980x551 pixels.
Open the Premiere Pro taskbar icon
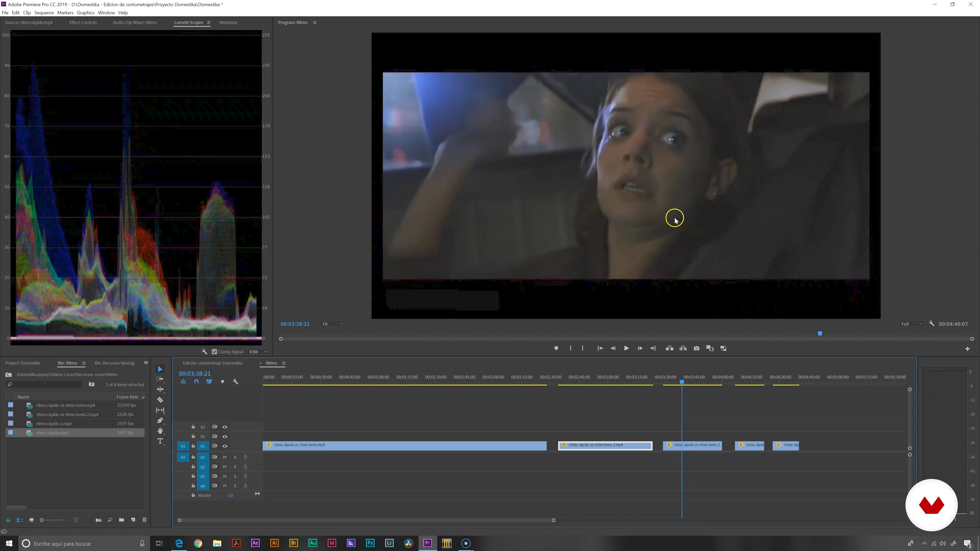(428, 543)
